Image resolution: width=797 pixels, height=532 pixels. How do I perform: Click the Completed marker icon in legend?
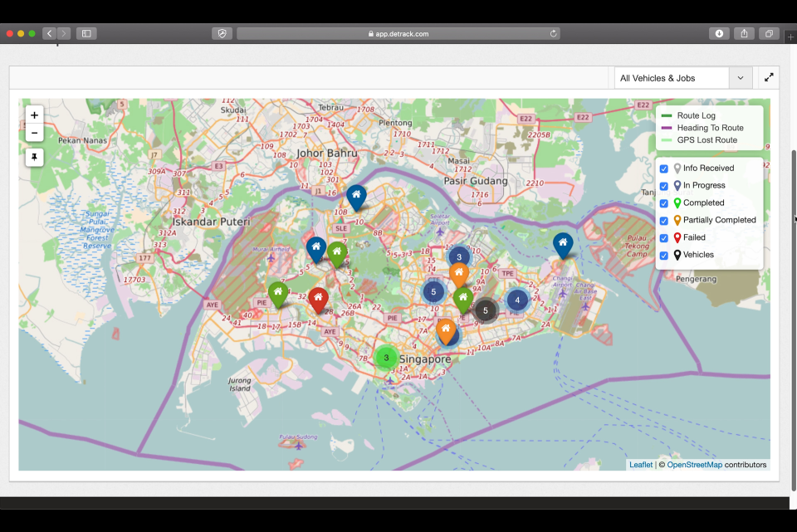pyautogui.click(x=677, y=203)
